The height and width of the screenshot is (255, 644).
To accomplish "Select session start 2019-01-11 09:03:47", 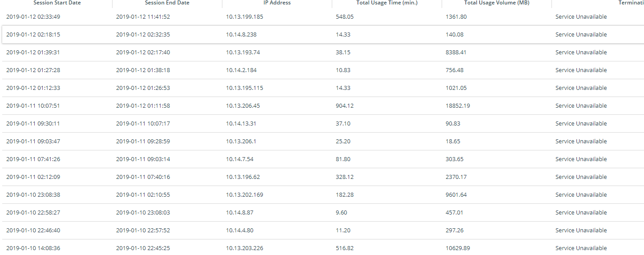I will pyautogui.click(x=33, y=142).
